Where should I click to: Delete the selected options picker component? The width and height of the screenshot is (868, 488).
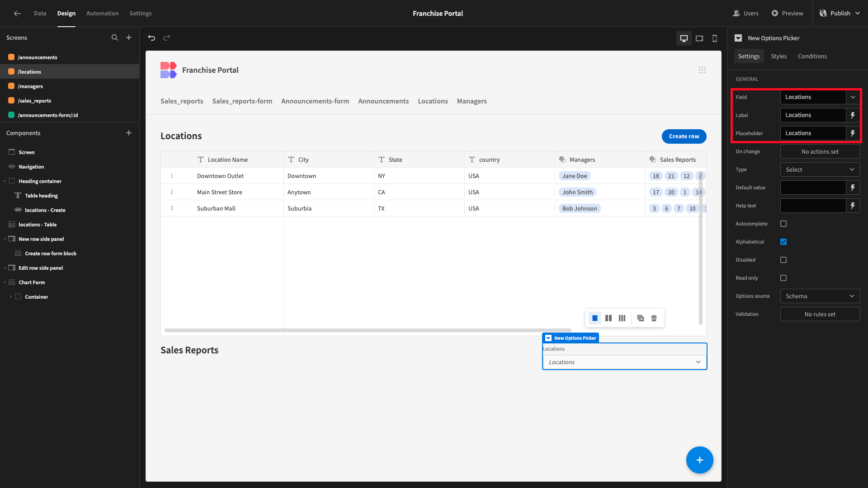654,318
